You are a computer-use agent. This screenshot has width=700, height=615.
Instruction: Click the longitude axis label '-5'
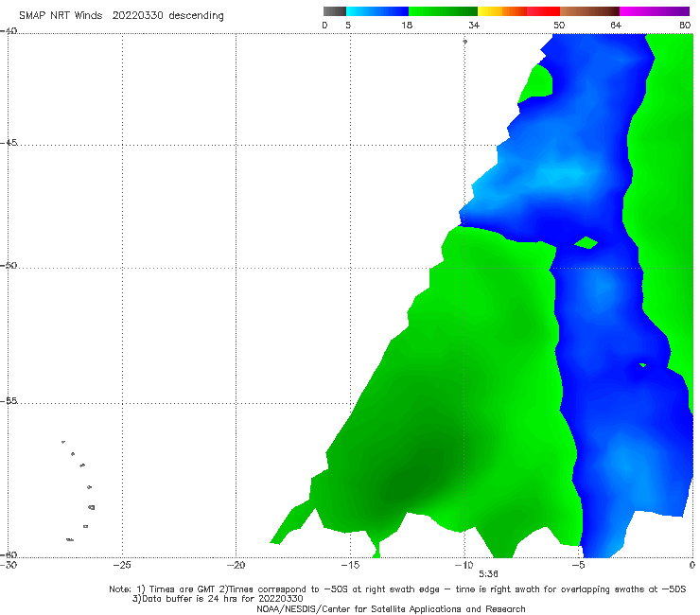tap(578, 565)
